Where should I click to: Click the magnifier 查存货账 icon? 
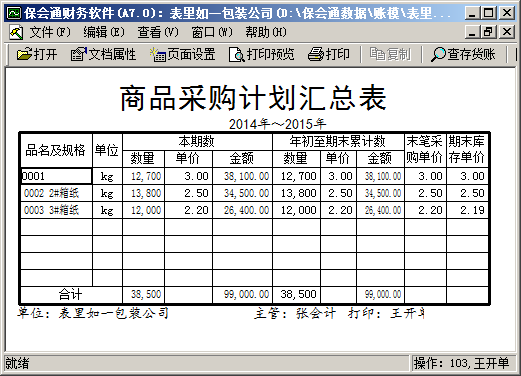[x=438, y=54]
